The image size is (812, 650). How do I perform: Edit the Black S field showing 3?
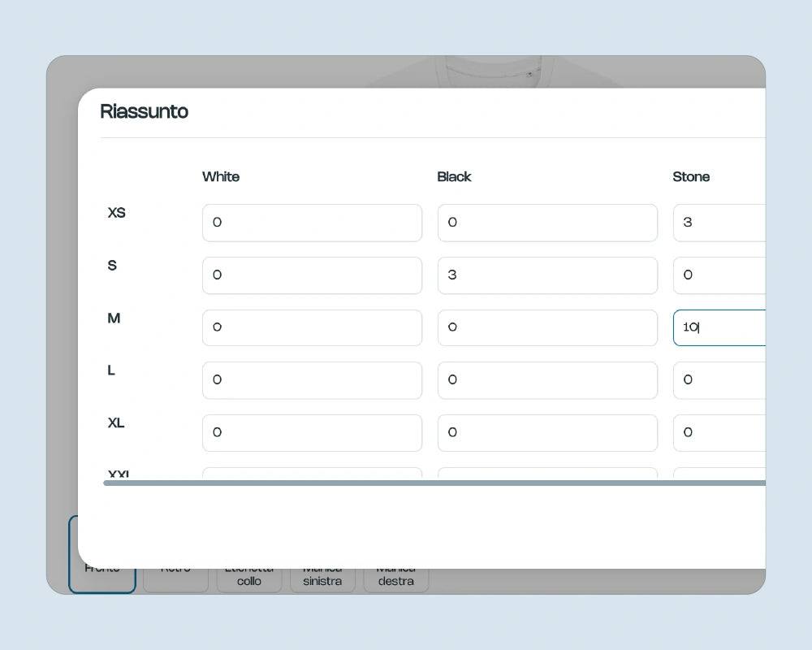(547, 275)
